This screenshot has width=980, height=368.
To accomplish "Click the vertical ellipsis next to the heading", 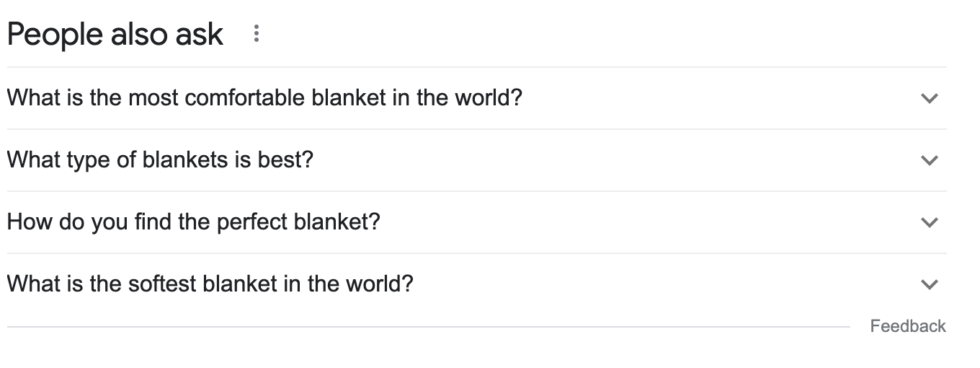I will point(257,34).
